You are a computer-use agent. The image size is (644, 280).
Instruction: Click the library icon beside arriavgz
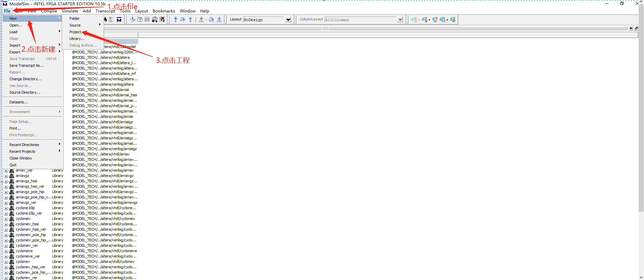tap(12, 176)
